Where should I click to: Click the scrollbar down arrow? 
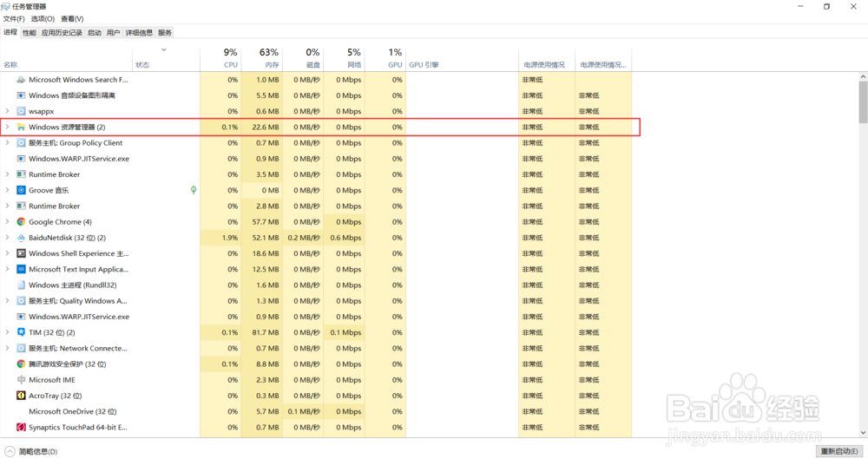(863, 432)
